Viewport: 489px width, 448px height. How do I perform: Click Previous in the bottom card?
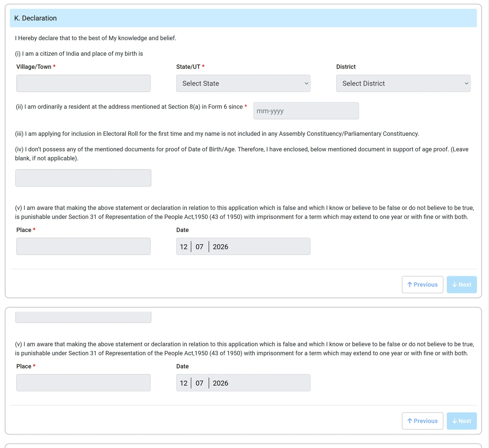click(422, 421)
